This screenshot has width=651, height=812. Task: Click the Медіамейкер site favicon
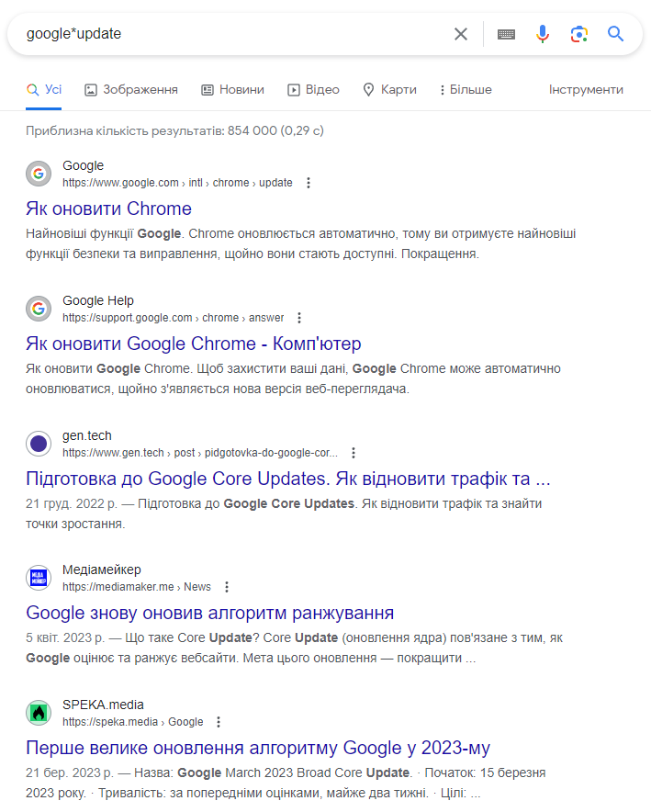point(39,578)
